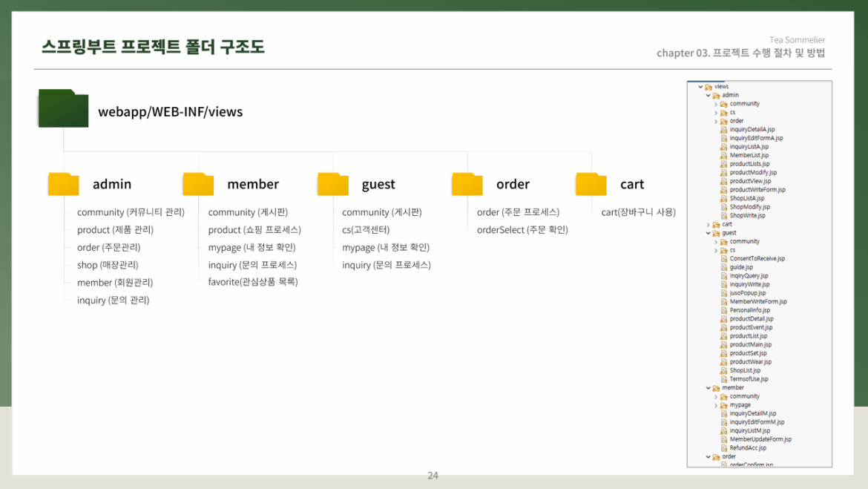This screenshot has height=489, width=868.
Task: Click 'favorite(관심상품 목록)' under member
Action: pyautogui.click(x=253, y=282)
